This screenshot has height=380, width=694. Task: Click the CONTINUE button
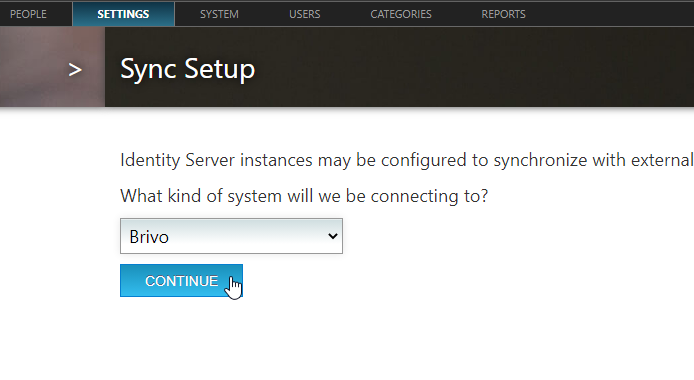coord(181,281)
